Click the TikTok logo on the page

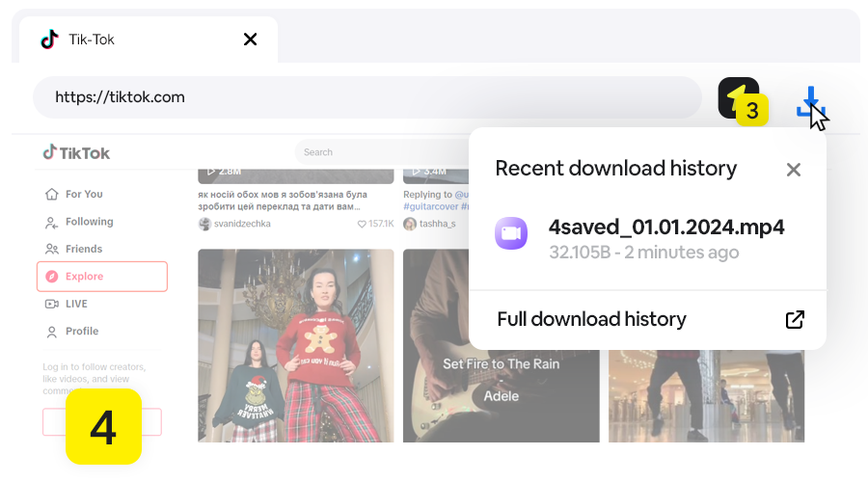(77, 152)
